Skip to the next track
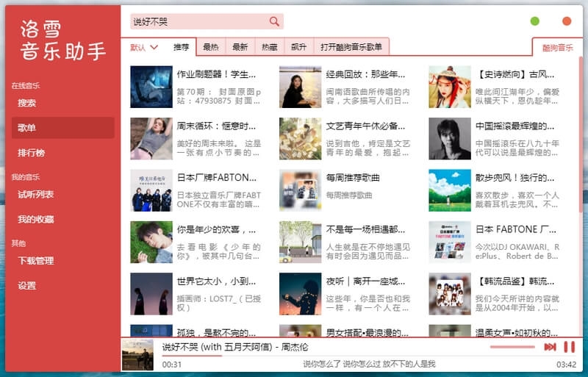 [x=550, y=347]
